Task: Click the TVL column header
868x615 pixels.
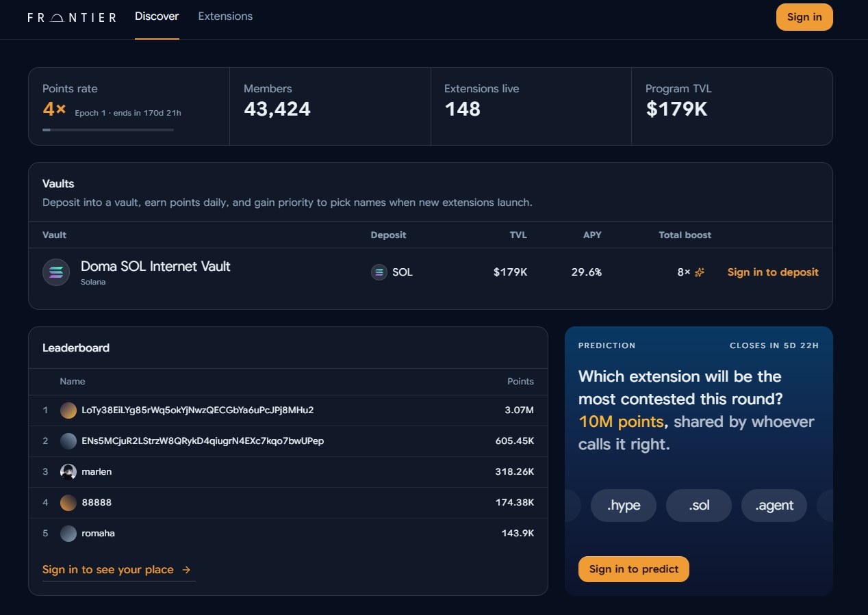Action: click(518, 235)
